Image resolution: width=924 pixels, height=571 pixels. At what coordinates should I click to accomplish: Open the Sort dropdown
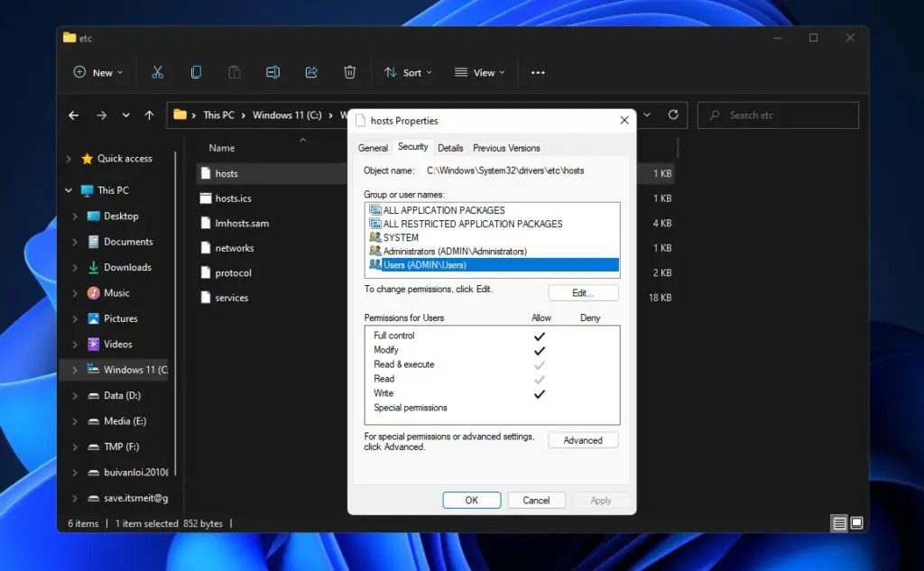[x=408, y=72]
